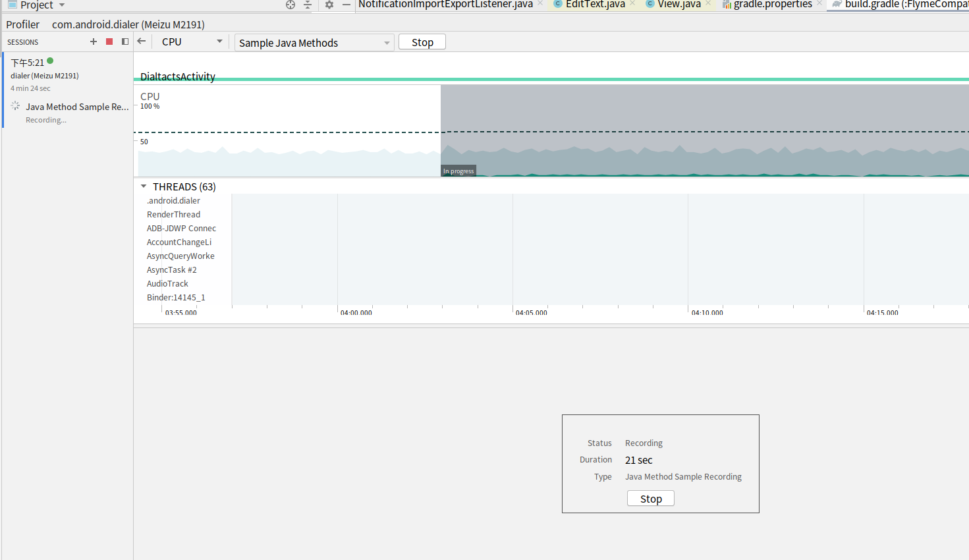This screenshot has width=969, height=560.
Task: Select the AccountChangeLi thread row
Action: coord(179,242)
